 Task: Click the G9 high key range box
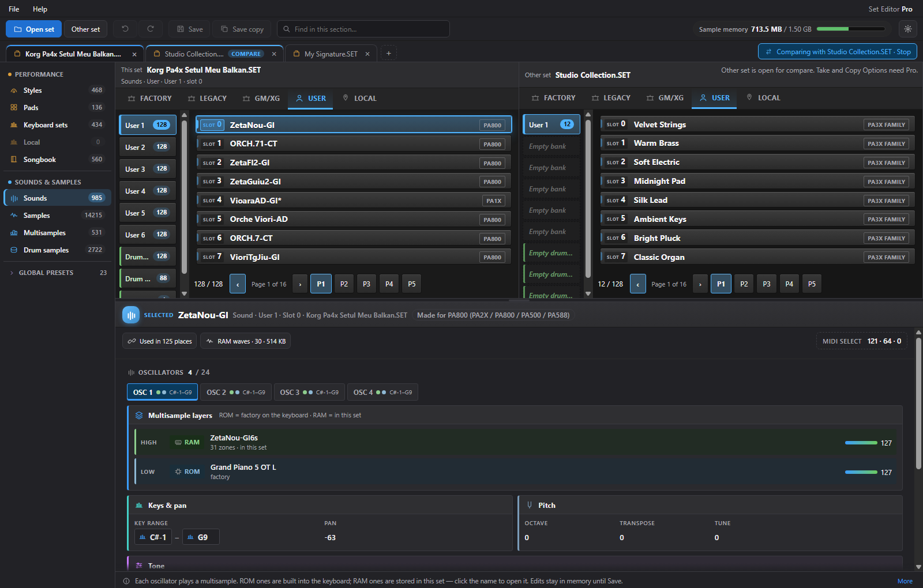pyautogui.click(x=201, y=537)
